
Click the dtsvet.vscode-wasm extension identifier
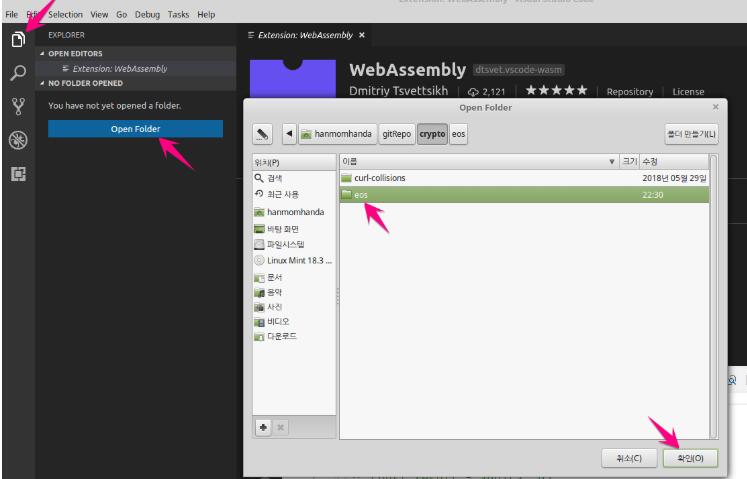click(518, 70)
